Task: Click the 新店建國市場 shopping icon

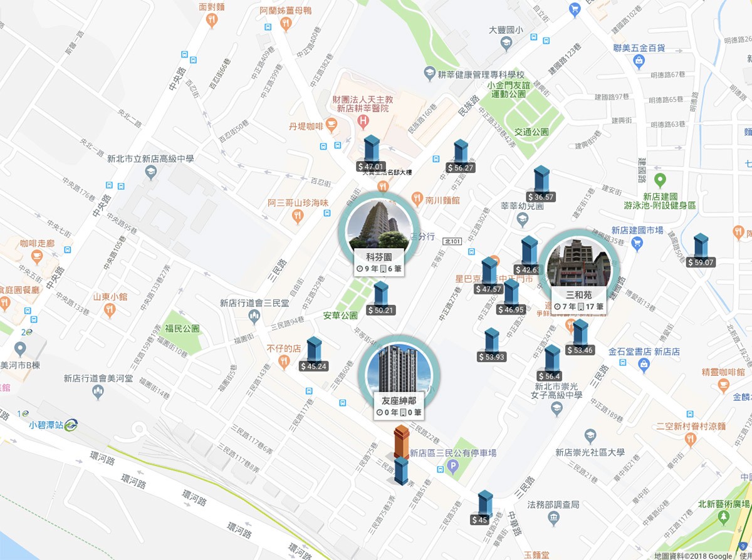Action: (x=637, y=244)
